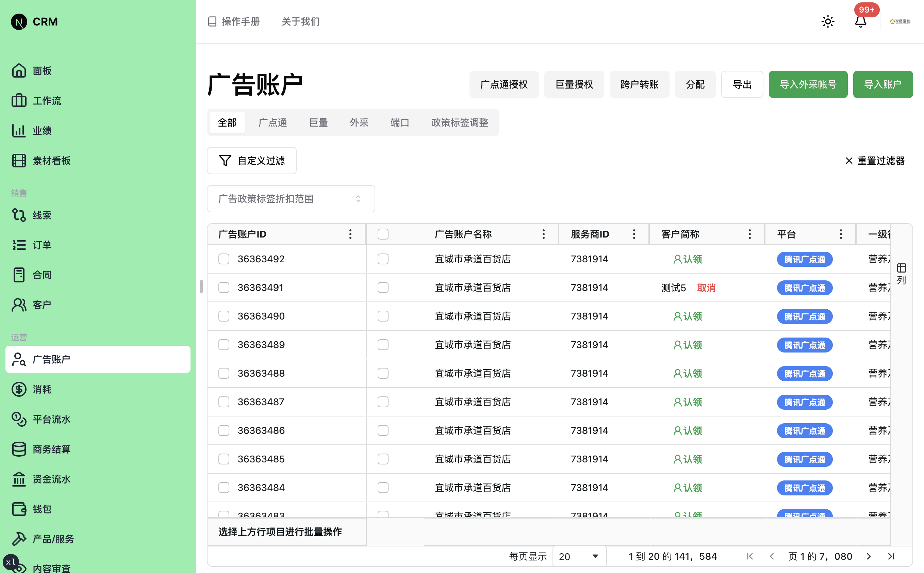This screenshot has width=924, height=573.
Task: Click the green 导入账户 button
Action: [883, 84]
